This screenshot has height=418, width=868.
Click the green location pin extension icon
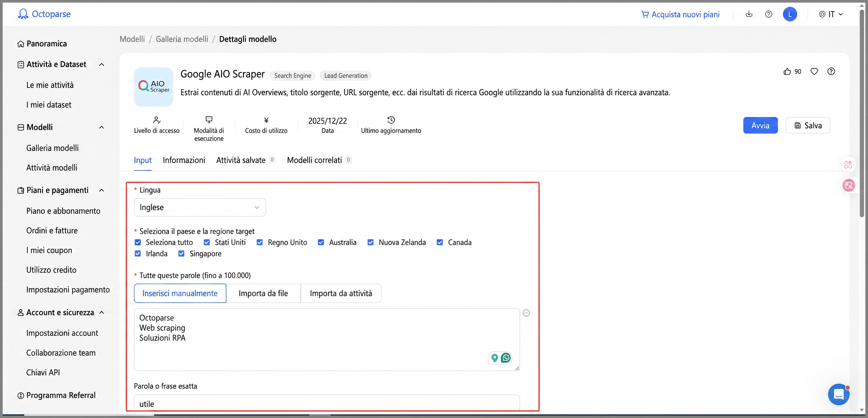(x=494, y=358)
